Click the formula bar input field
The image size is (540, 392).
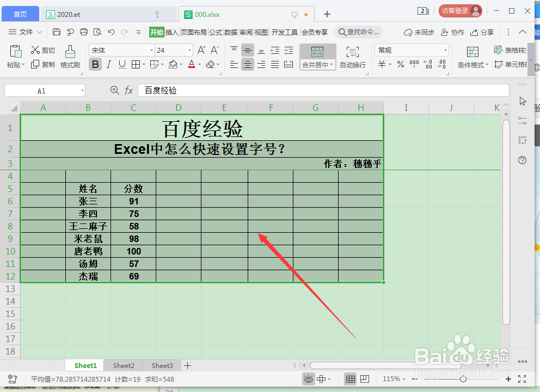click(x=323, y=90)
